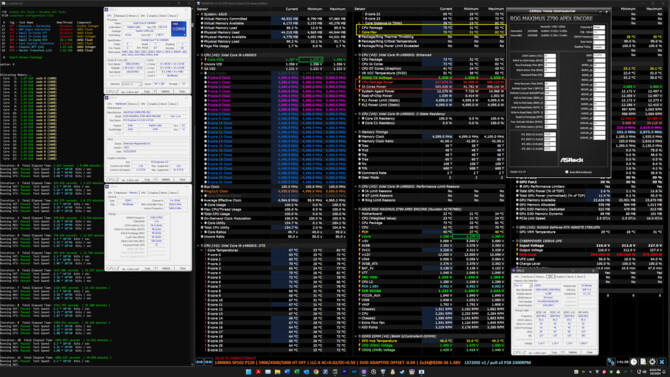Image resolution: width=670 pixels, height=377 pixels.
Task: Click the blue X icon in HWiNFO toolbar
Action: [x=662, y=362]
